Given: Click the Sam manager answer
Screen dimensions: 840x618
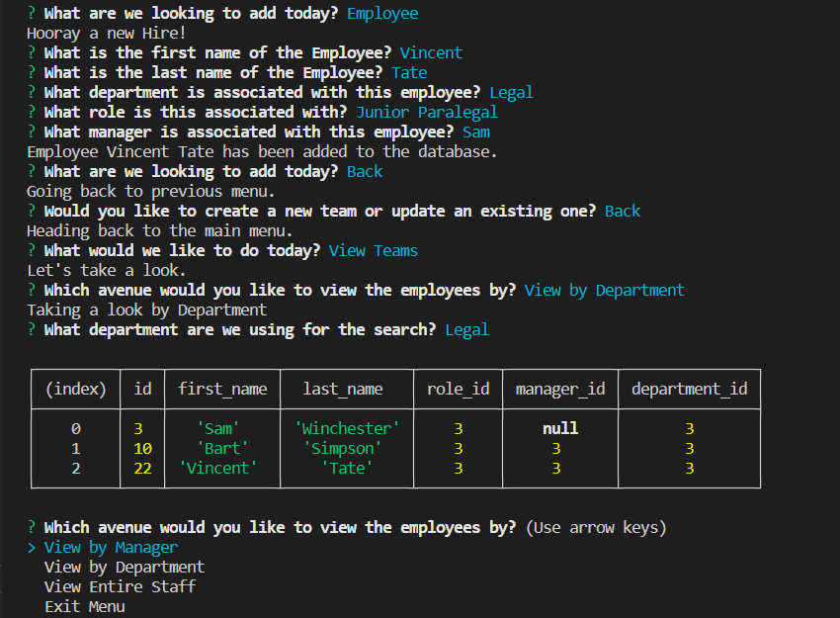Looking at the screenshot, I should tap(475, 132).
